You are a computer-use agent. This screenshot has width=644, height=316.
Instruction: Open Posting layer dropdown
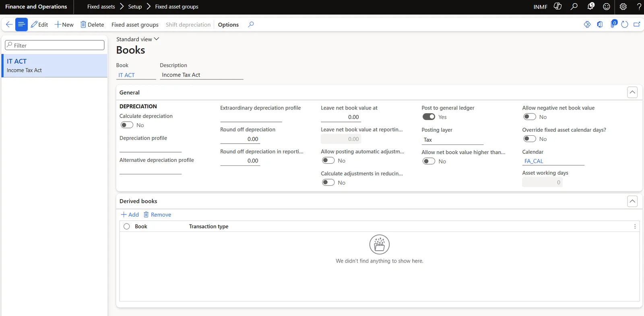tap(452, 140)
